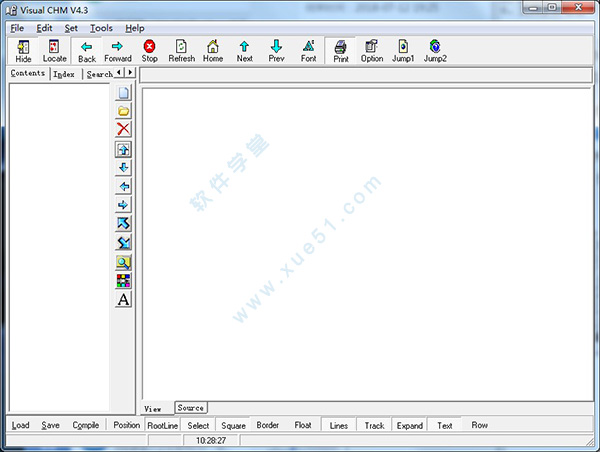The height and width of the screenshot is (452, 600).
Task: Open the Set menu
Action: pyautogui.click(x=71, y=28)
